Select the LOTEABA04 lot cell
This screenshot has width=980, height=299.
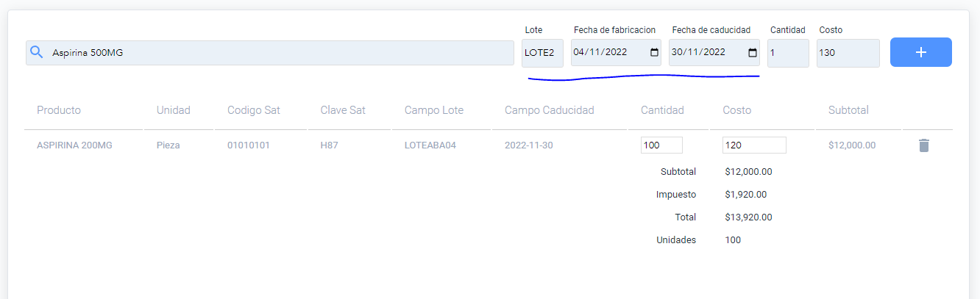tap(430, 145)
